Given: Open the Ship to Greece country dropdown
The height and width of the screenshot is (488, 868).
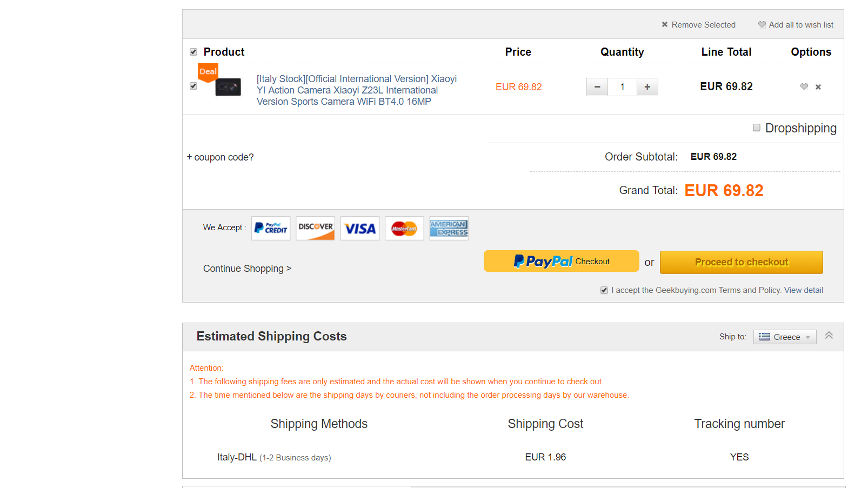Looking at the screenshot, I should coord(785,337).
